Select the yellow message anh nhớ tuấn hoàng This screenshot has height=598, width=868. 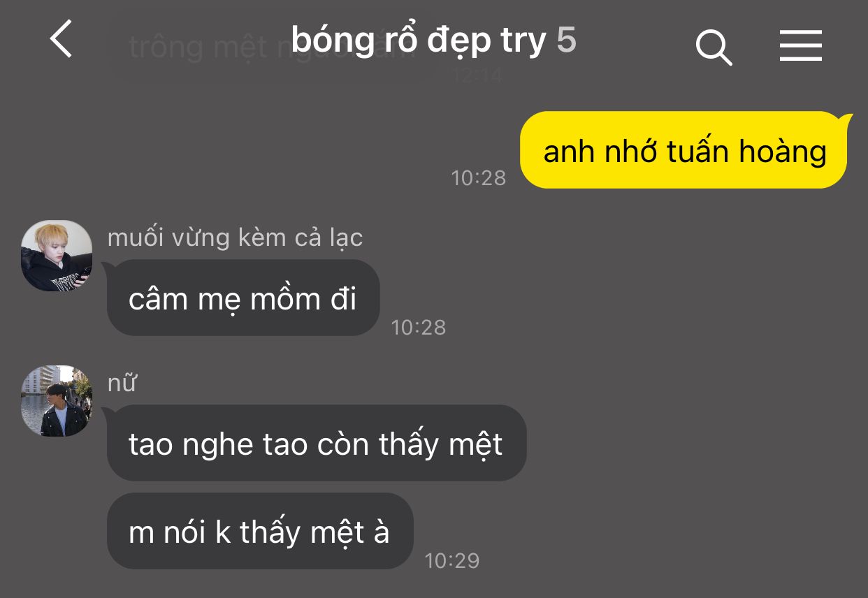pyautogui.click(x=684, y=151)
